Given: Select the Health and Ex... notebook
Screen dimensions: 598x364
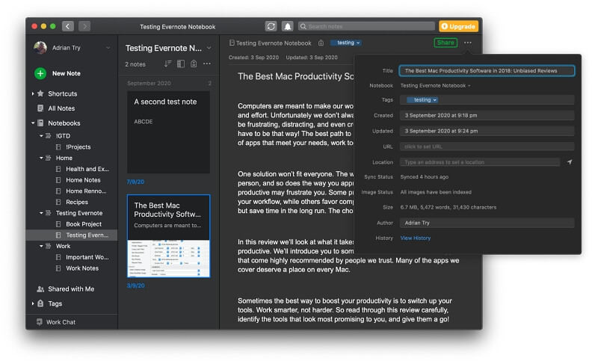Looking at the screenshot, I should point(87,169).
